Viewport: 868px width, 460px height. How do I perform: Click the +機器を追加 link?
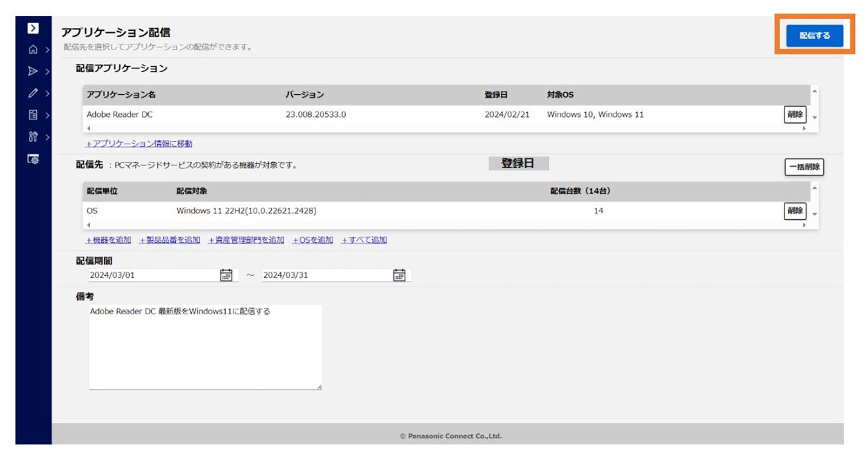click(108, 240)
